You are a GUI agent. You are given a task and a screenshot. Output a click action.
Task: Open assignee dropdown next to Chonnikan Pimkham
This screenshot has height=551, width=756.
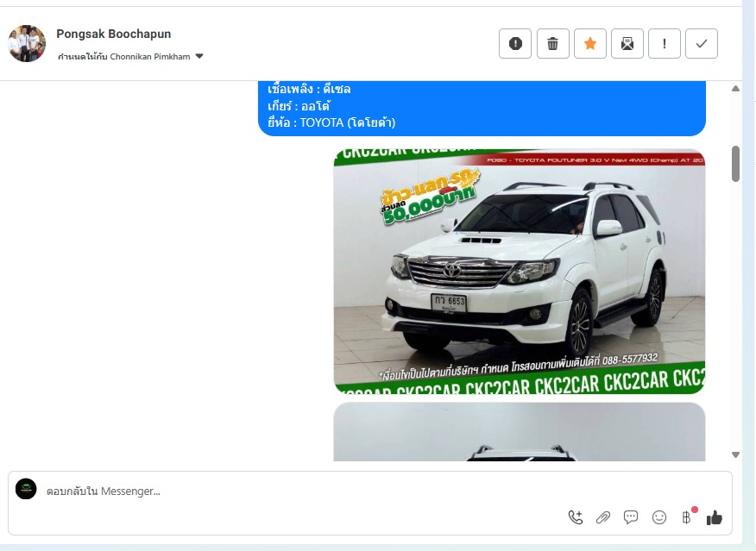[199, 56]
